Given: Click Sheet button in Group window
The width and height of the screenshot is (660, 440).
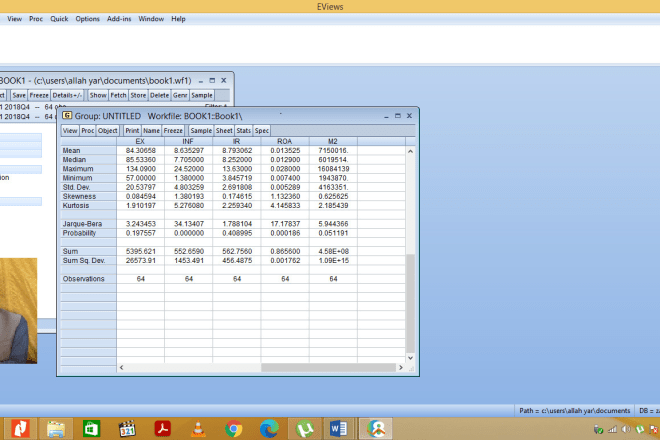Looking at the screenshot, I should click(x=224, y=131).
